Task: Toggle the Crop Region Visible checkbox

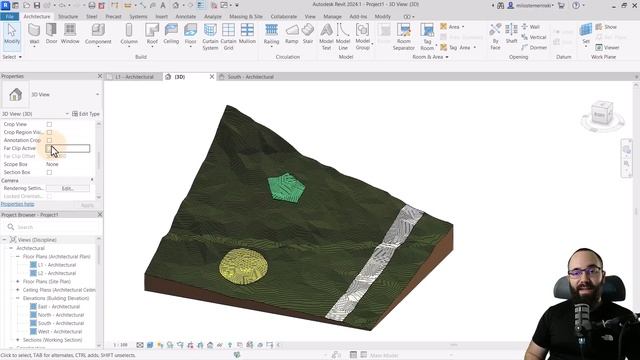Action: 49,132
